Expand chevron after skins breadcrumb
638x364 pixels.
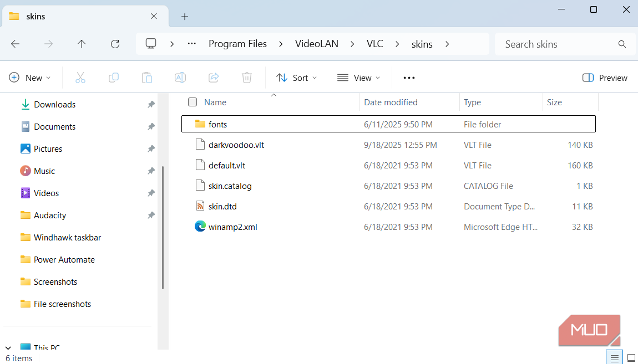pos(447,44)
